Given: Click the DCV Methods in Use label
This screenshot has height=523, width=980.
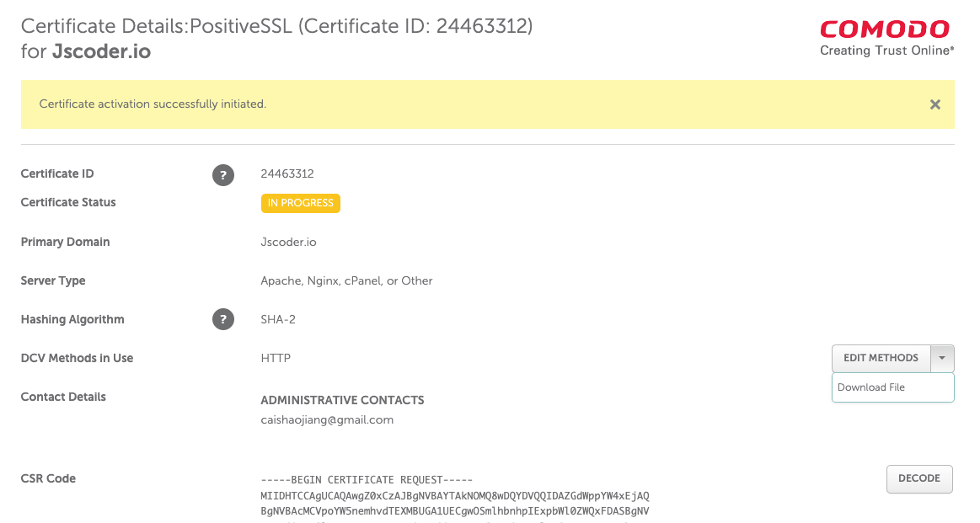Looking at the screenshot, I should click(77, 358).
